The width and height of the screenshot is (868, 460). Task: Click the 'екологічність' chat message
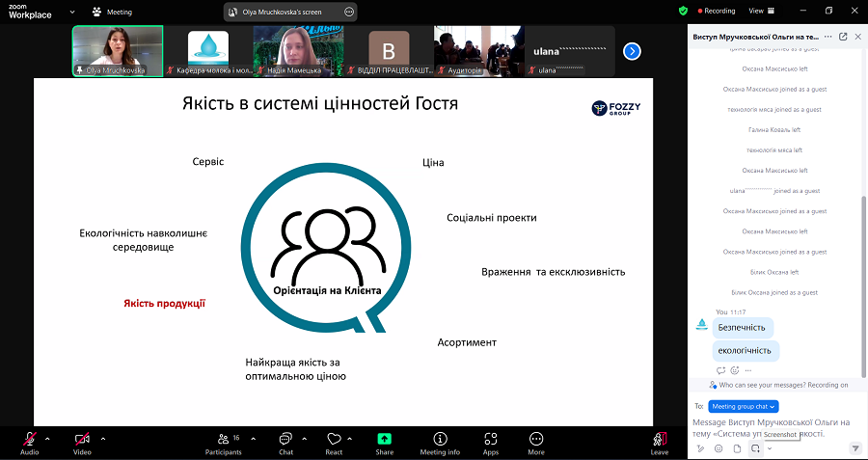tap(746, 351)
